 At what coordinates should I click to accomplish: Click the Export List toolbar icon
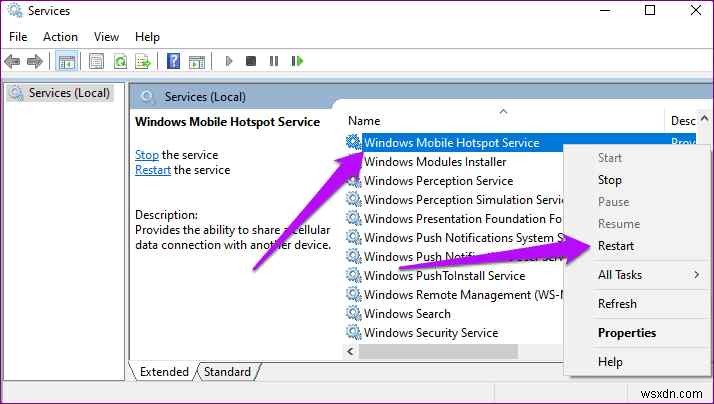coord(143,61)
